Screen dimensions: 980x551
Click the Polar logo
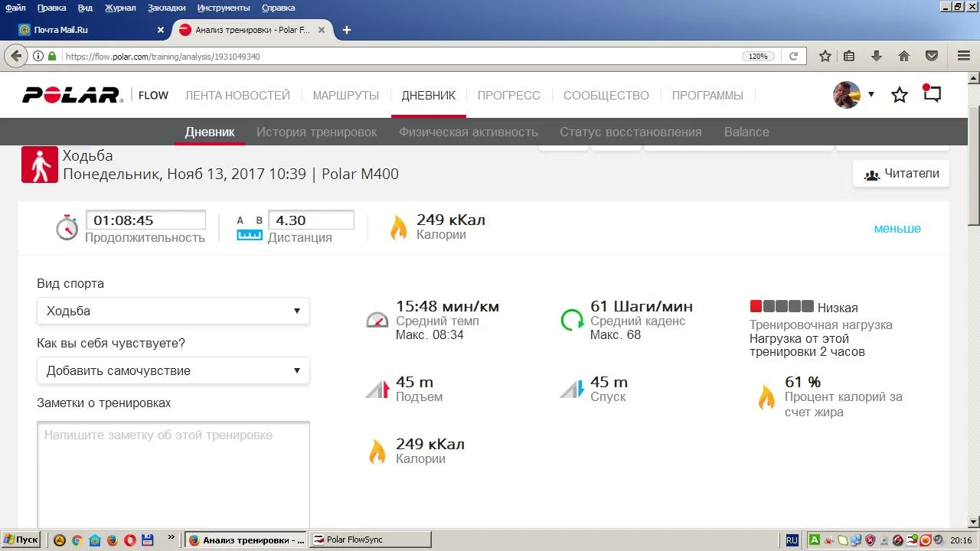point(73,96)
